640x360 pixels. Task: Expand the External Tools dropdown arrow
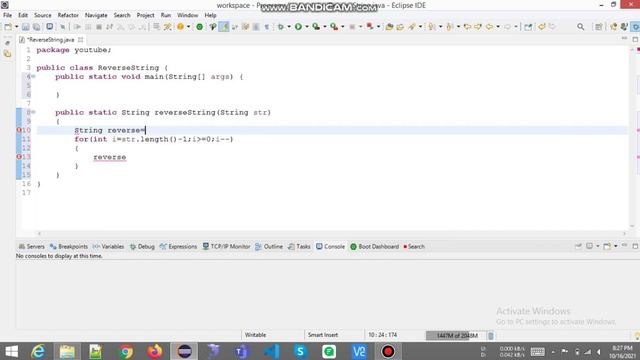click(x=342, y=27)
